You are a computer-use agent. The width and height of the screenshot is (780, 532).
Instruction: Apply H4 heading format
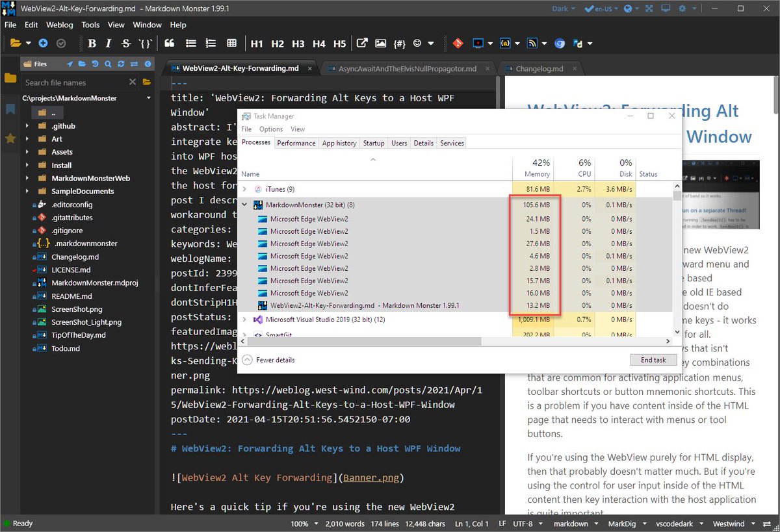click(319, 44)
